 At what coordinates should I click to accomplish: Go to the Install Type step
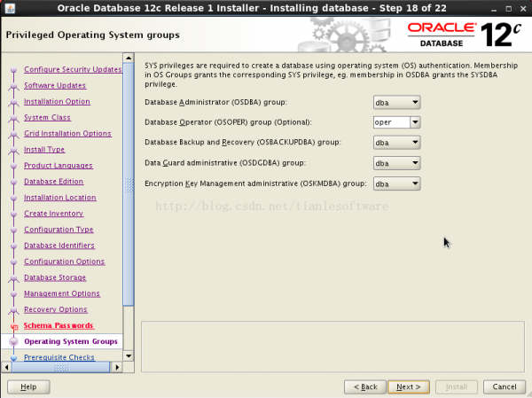pos(44,149)
